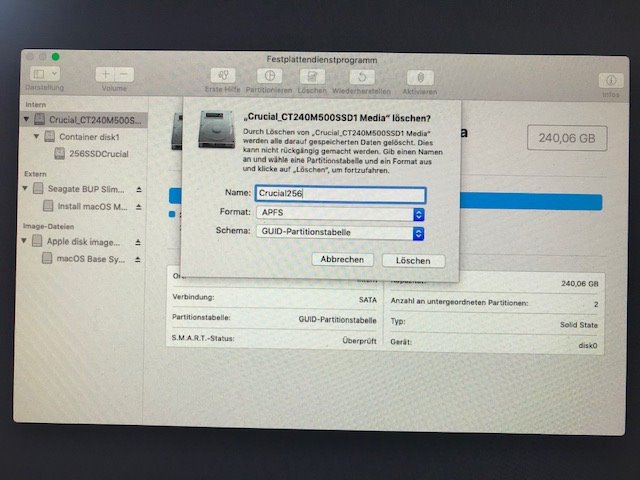Viewport: 640px width, 480px height.
Task: Click the Löschen toolbar icon
Action: coord(312,76)
